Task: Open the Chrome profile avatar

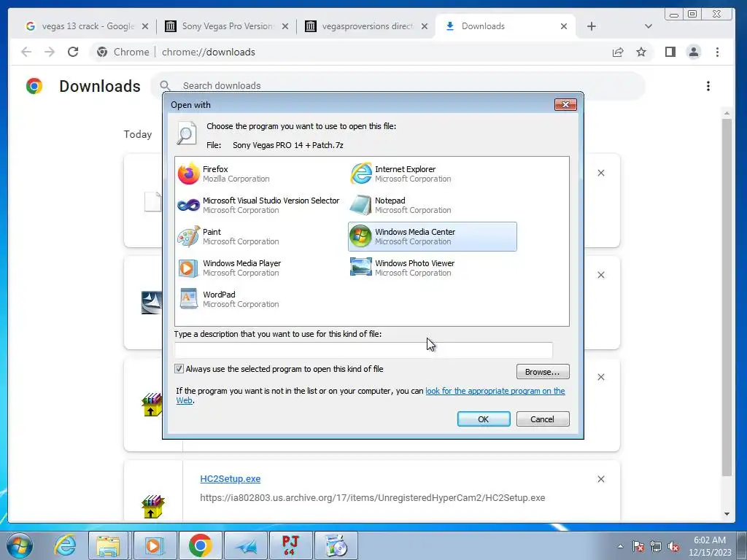Action: (x=694, y=52)
